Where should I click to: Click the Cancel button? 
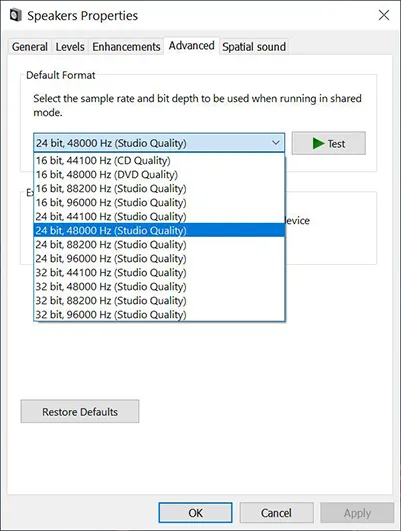(276, 513)
